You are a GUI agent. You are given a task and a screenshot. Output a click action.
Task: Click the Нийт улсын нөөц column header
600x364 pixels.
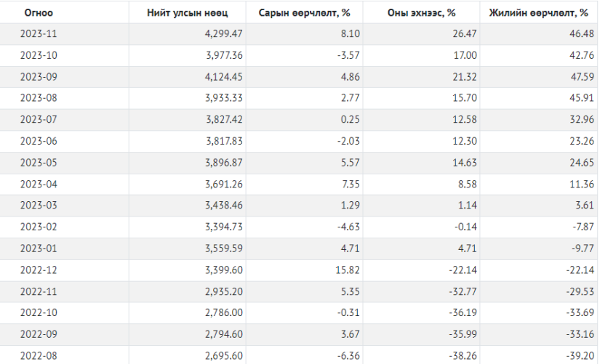tap(187, 13)
